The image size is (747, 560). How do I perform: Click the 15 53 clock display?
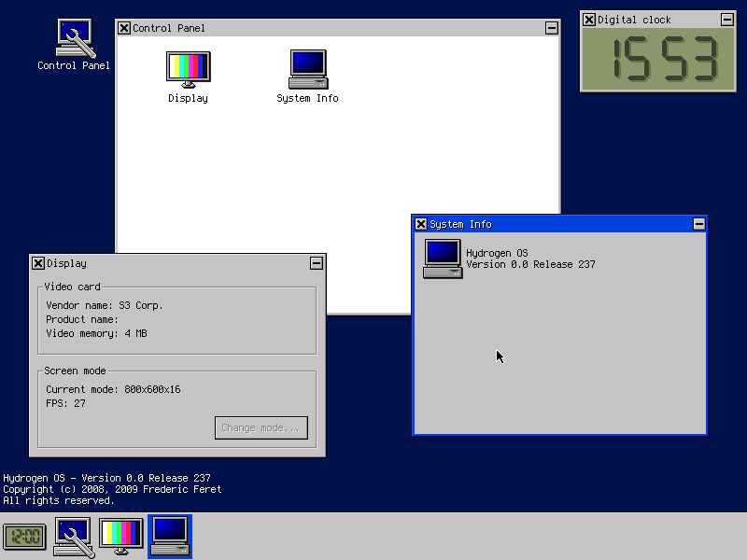(x=658, y=60)
